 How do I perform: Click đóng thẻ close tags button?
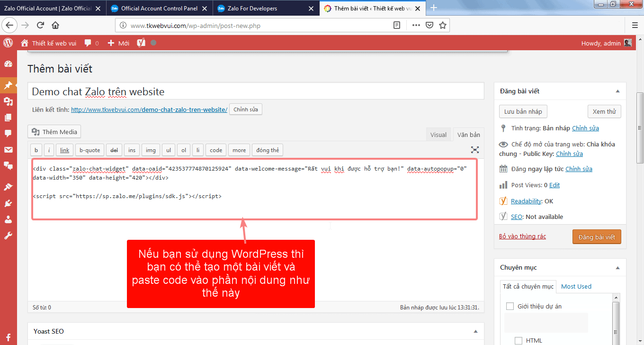coord(268,150)
